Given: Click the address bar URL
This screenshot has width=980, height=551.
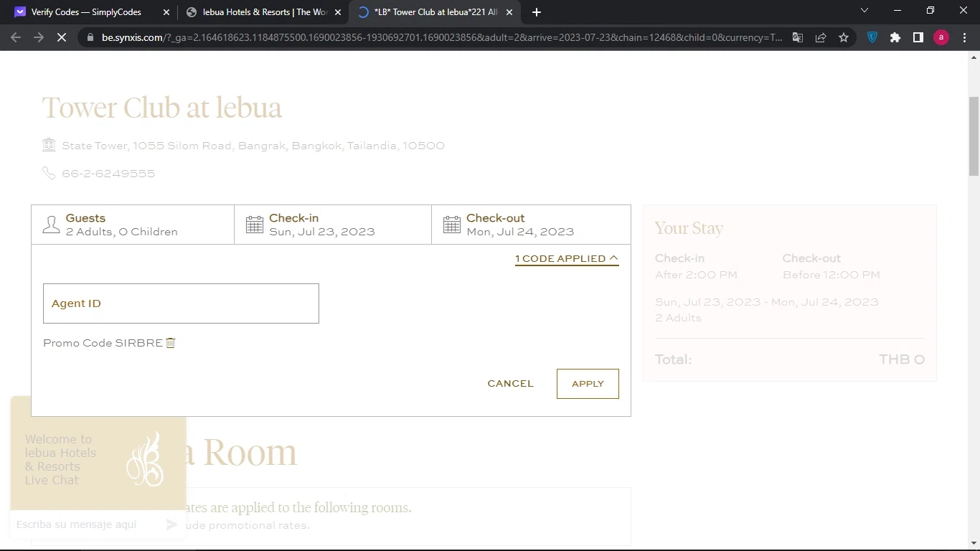Looking at the screenshot, I should click(x=442, y=37).
